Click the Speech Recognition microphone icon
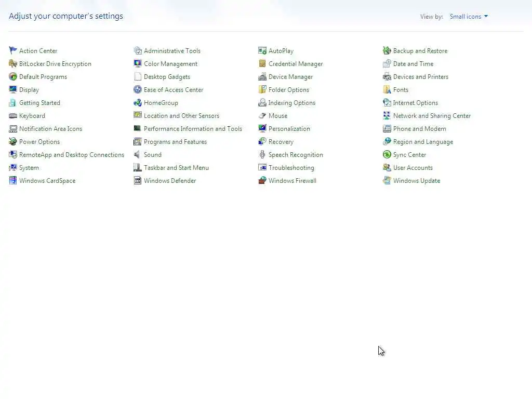Image resolution: width=532 pixels, height=399 pixels. 262,155
